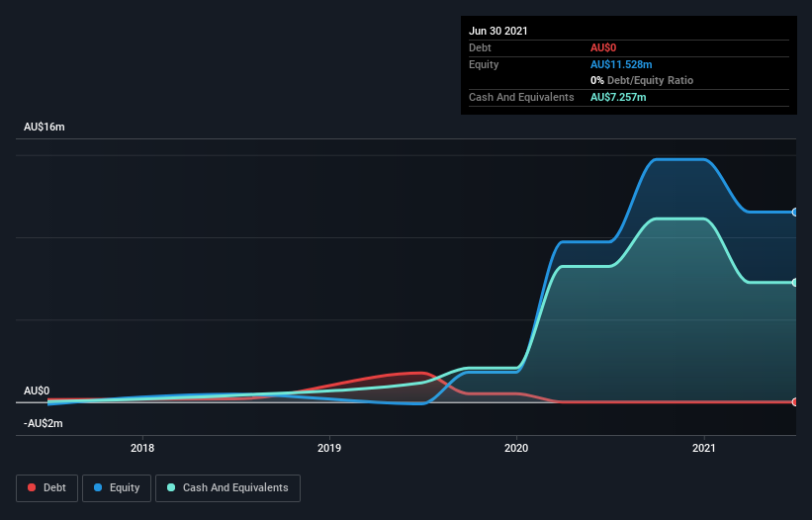This screenshot has height=520, width=812.
Task: Toggle the Equity series legend button
Action: point(117,488)
